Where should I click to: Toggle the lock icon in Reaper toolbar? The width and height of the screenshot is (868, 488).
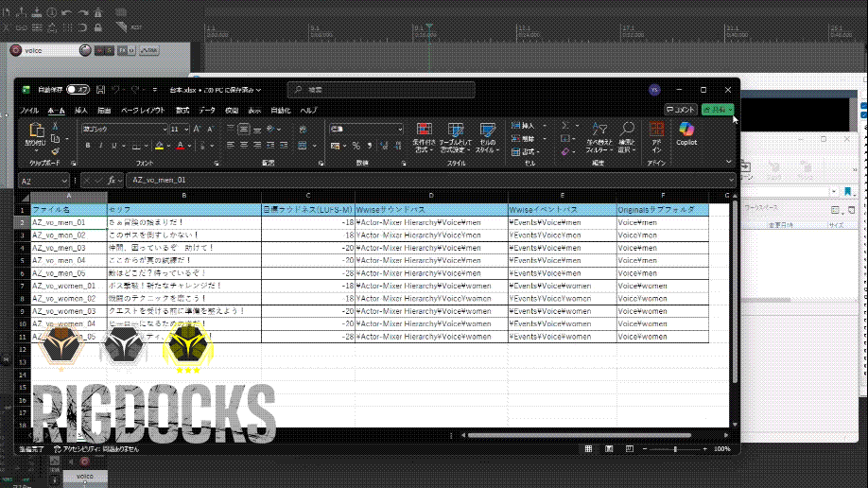coord(98,27)
